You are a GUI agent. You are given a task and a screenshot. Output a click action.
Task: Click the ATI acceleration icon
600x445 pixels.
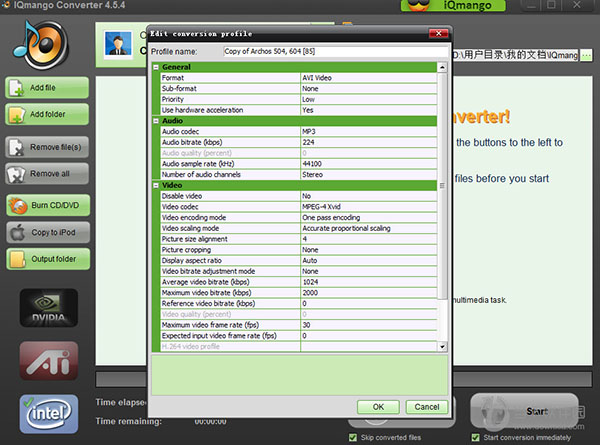coord(49,361)
